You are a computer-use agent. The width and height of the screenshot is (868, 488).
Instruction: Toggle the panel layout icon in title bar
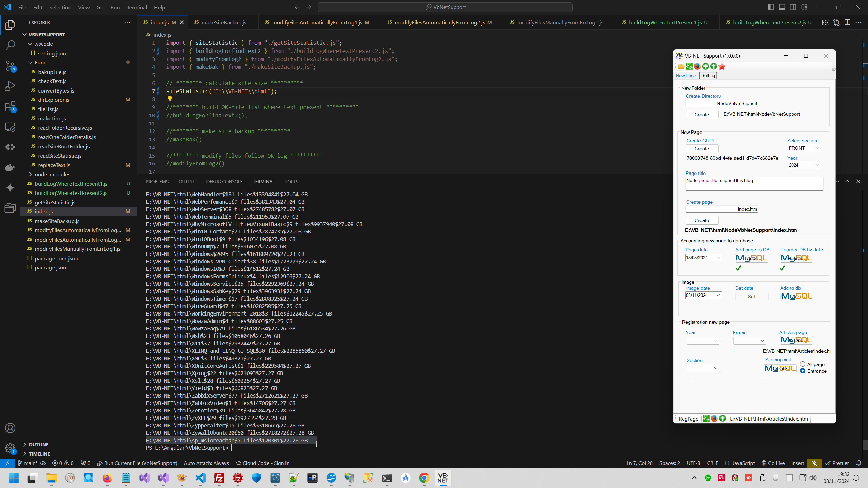[782, 7]
